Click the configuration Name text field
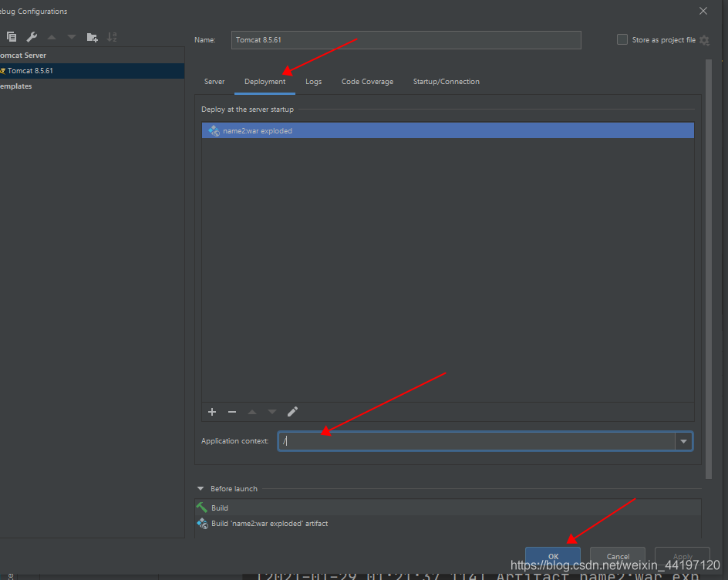Image resolution: width=728 pixels, height=580 pixels. click(406, 40)
